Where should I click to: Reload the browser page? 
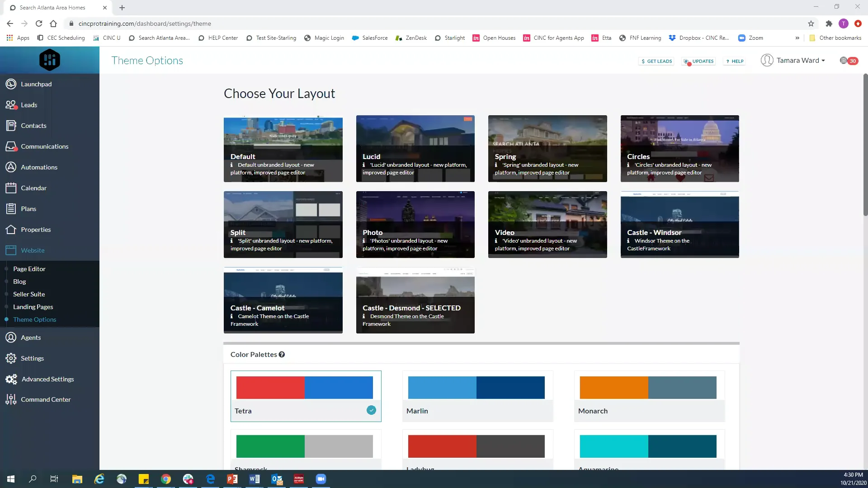[39, 23]
